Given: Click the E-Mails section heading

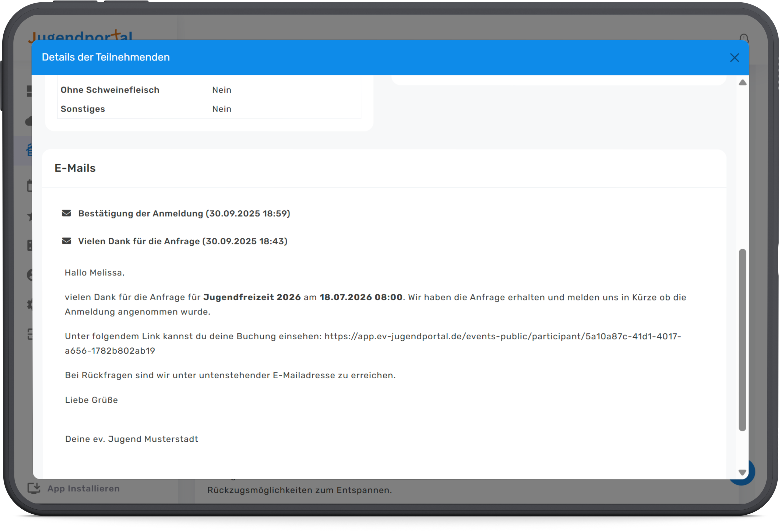Looking at the screenshot, I should [x=75, y=168].
